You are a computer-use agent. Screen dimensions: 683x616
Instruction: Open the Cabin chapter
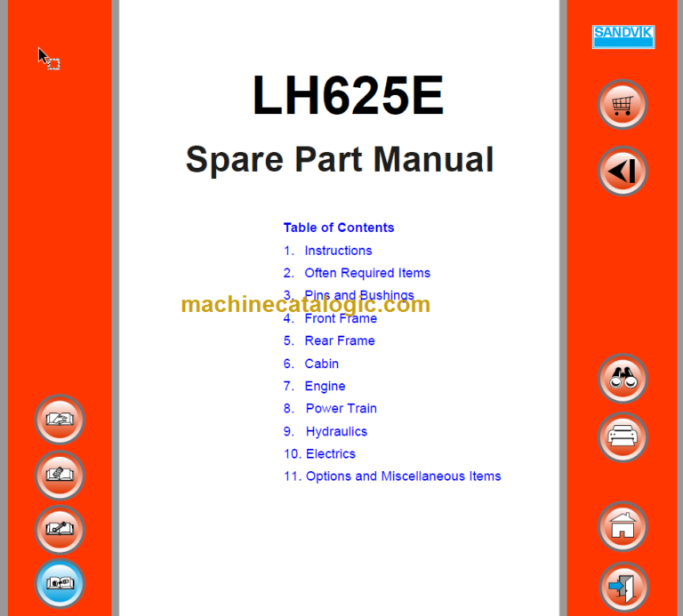(311, 364)
